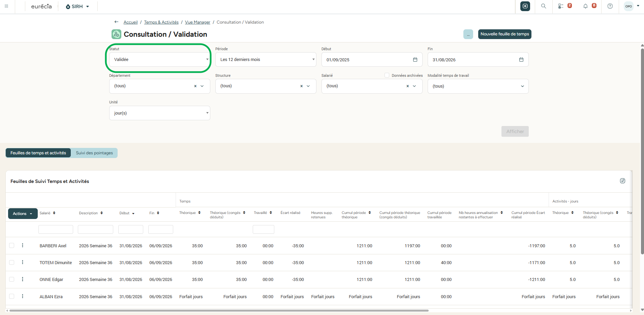This screenshot has height=315, width=644.
Task: Click the page vertical scrollbar
Action: pyautogui.click(x=642, y=152)
